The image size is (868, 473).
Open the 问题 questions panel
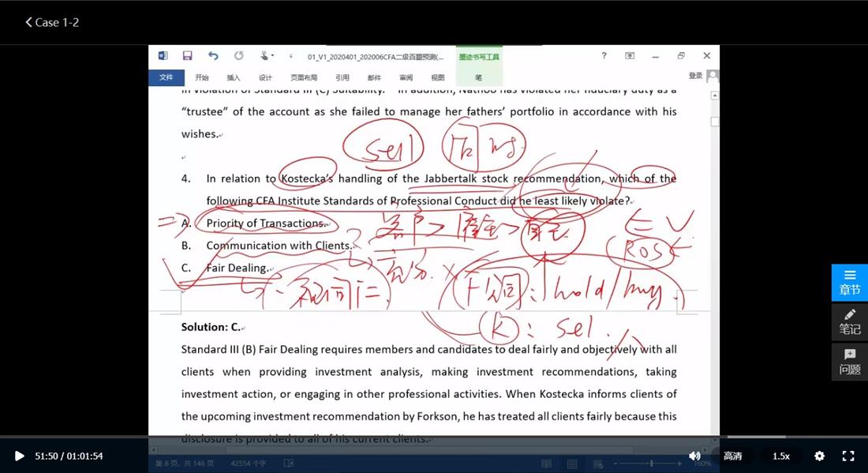coord(850,362)
